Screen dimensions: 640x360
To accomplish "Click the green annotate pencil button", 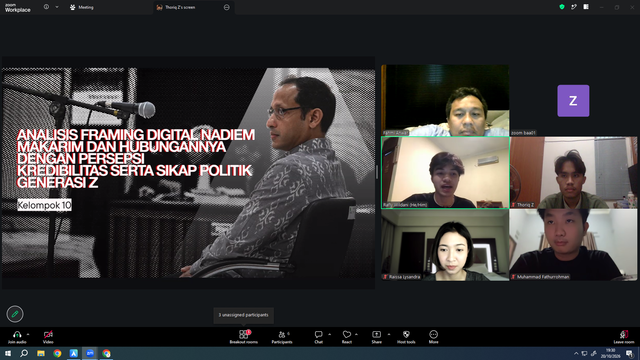I will 15,314.
